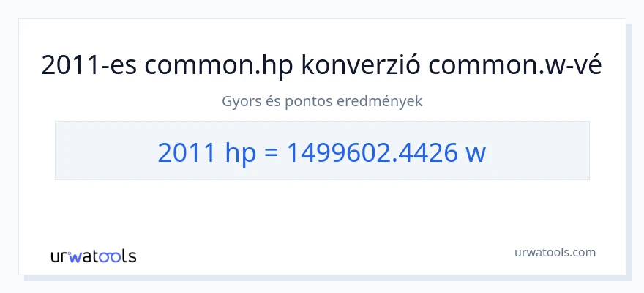Click the 'w' unit after the result
The height and width of the screenshot is (293, 644).
coord(476,155)
